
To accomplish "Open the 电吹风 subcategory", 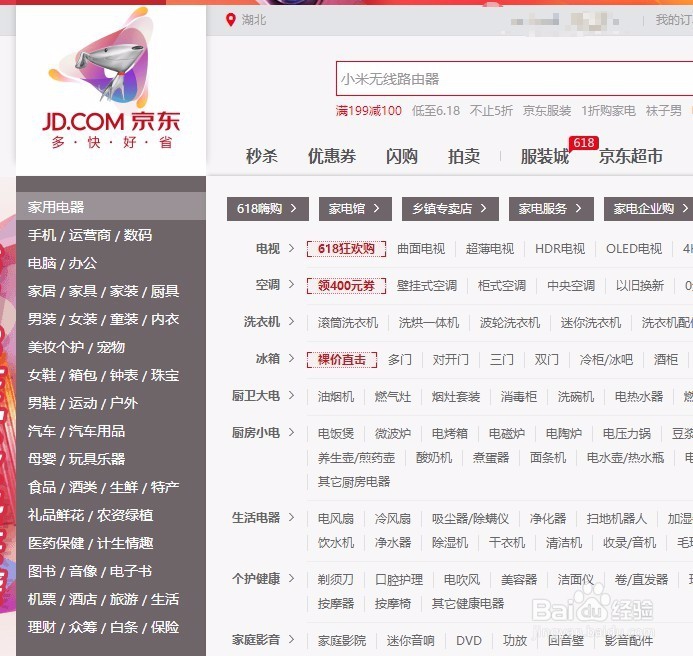I will tap(462, 580).
